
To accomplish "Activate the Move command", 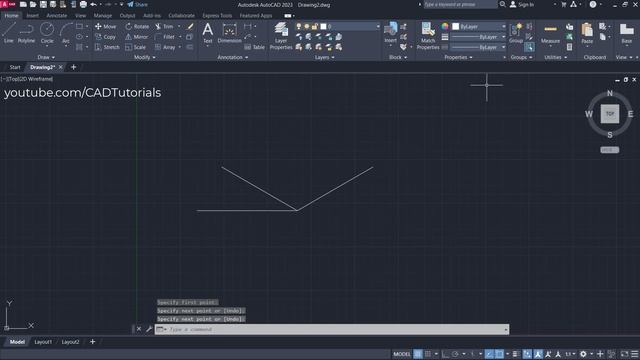I will [x=106, y=26].
